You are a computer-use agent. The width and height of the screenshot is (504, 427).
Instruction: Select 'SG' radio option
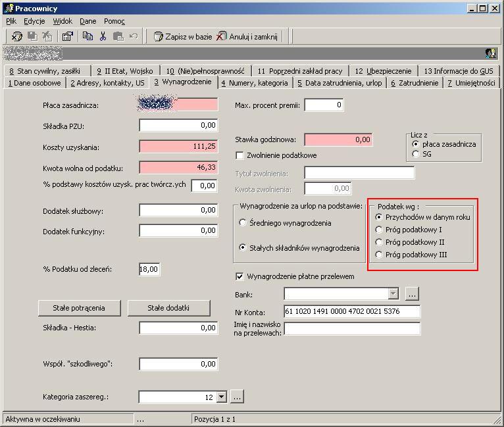(415, 154)
